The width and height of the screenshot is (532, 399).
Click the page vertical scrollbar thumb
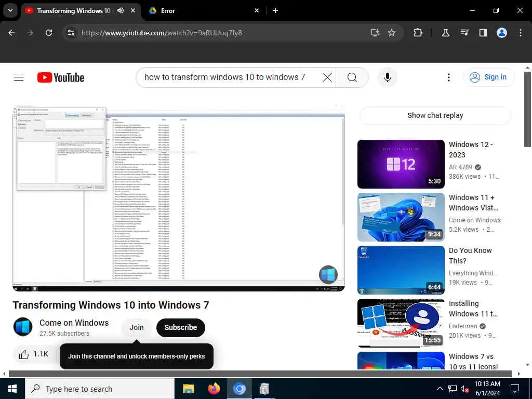point(527,109)
